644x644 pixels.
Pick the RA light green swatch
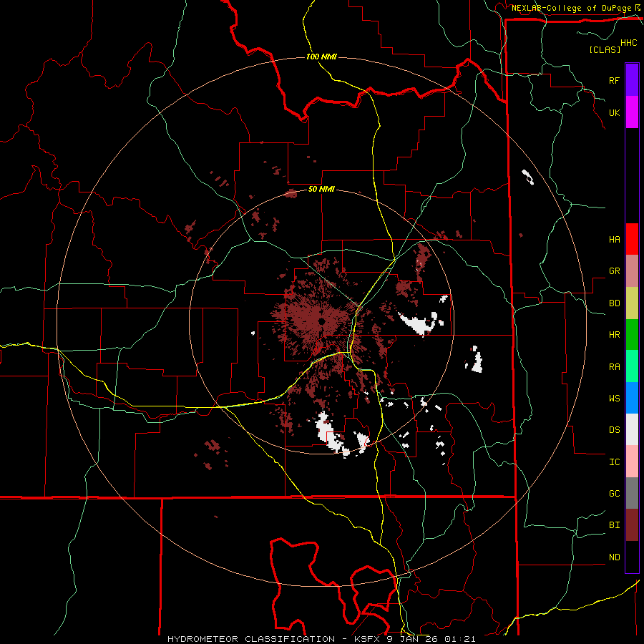[x=632, y=366]
